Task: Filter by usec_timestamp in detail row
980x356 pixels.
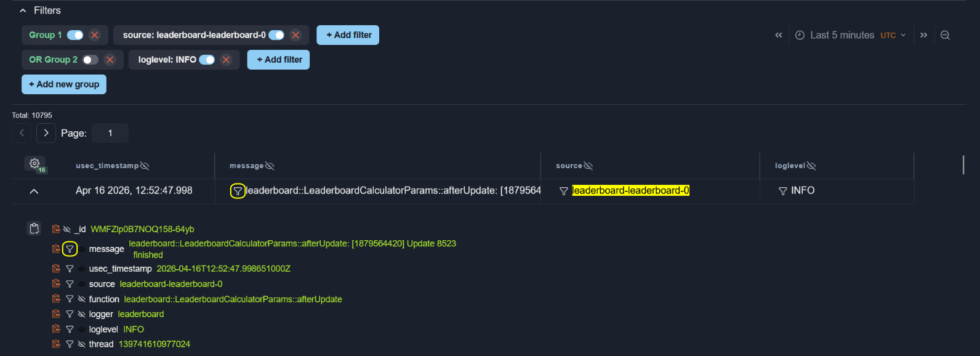Action: (x=70, y=269)
